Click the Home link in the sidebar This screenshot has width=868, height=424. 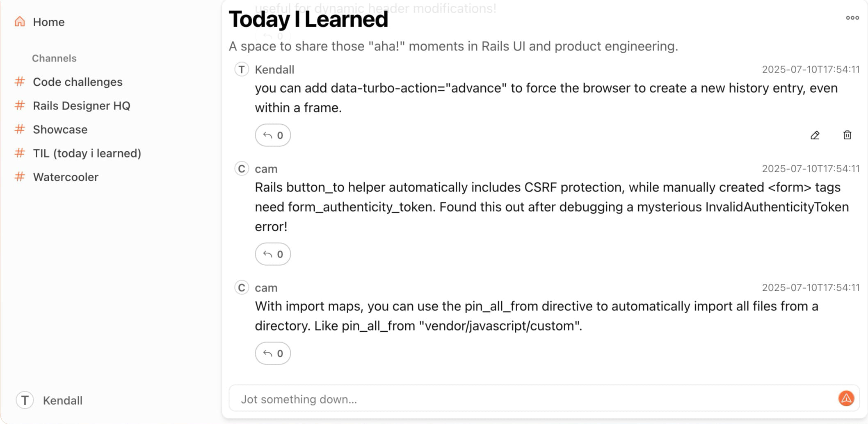(49, 22)
